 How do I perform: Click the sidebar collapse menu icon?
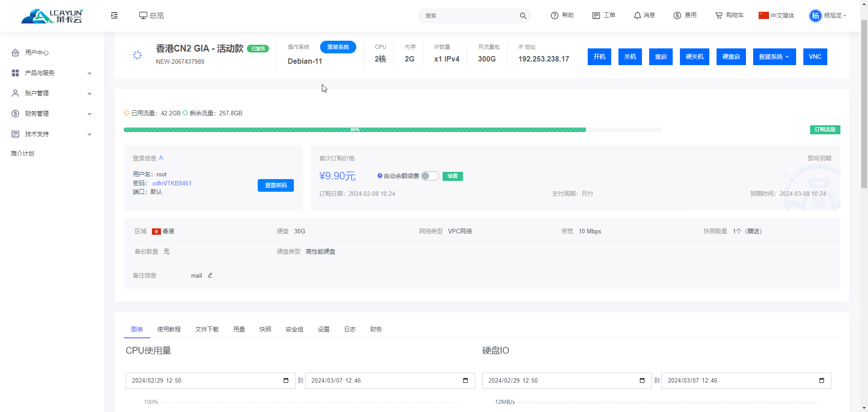pos(114,15)
